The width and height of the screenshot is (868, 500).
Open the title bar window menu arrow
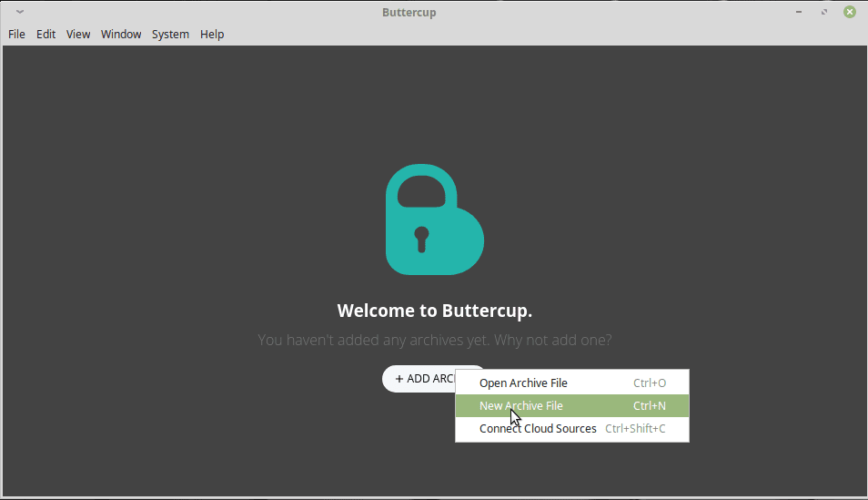click(20, 12)
